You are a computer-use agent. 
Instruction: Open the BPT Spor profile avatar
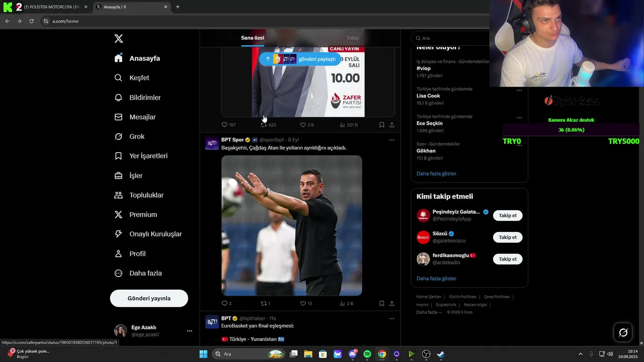tap(212, 143)
